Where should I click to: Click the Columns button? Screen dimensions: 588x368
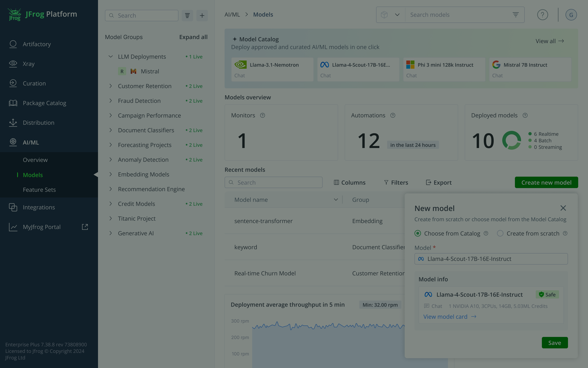coord(349,183)
